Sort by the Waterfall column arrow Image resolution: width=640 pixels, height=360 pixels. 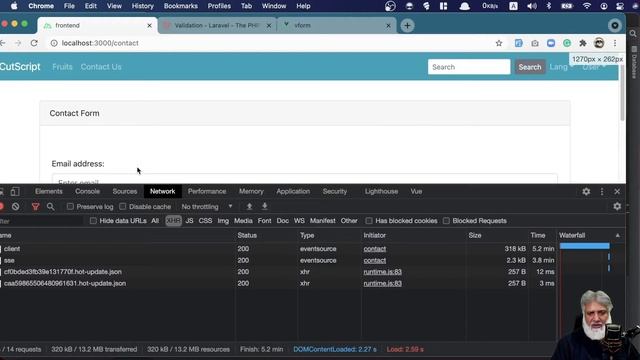tap(618, 235)
